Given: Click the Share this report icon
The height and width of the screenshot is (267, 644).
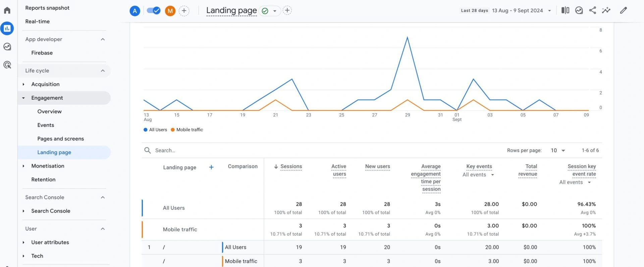Looking at the screenshot, I should 593,10.
